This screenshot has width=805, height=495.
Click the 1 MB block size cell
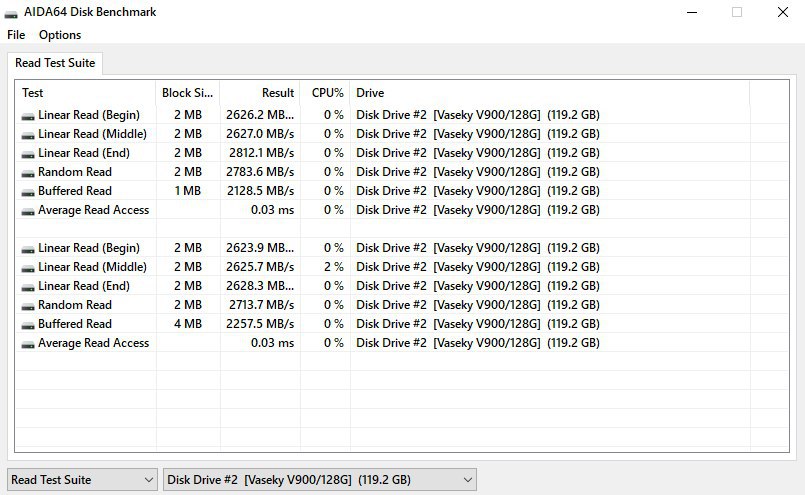point(188,191)
